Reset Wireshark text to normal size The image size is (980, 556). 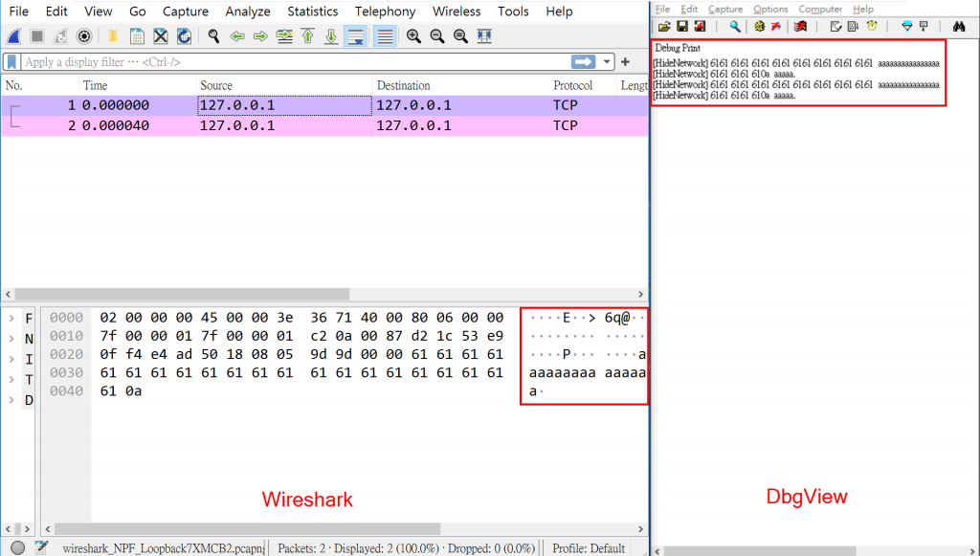click(x=460, y=36)
